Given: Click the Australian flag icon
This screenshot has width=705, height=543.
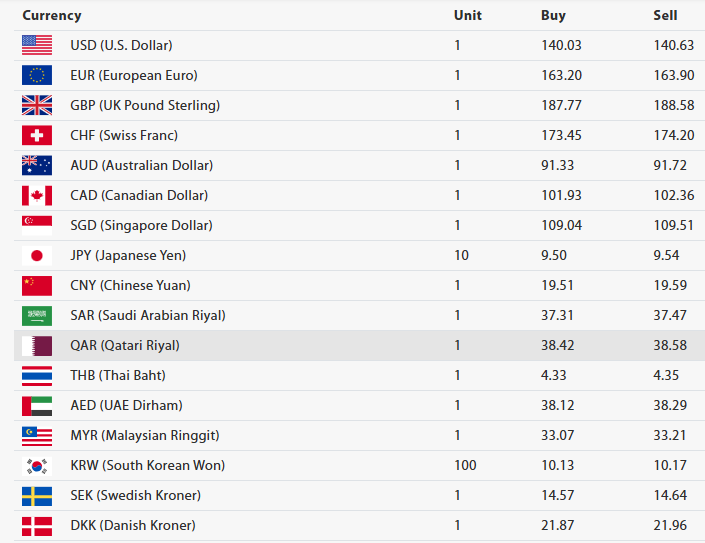Looking at the screenshot, I should pos(37,165).
